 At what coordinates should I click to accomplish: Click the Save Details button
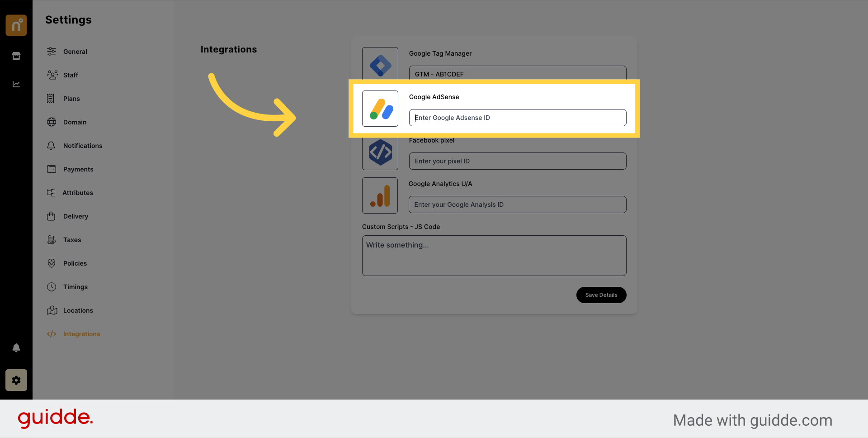coord(601,295)
